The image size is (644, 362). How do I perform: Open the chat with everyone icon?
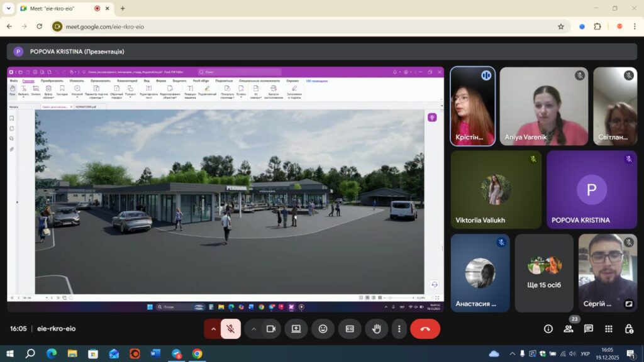[x=589, y=329]
